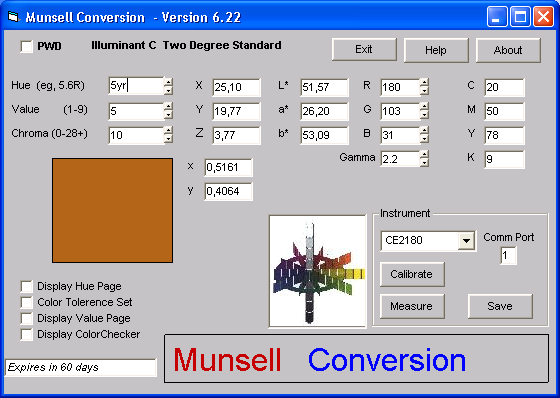560x398 pixels.
Task: Click the About button
Action: pos(508,50)
